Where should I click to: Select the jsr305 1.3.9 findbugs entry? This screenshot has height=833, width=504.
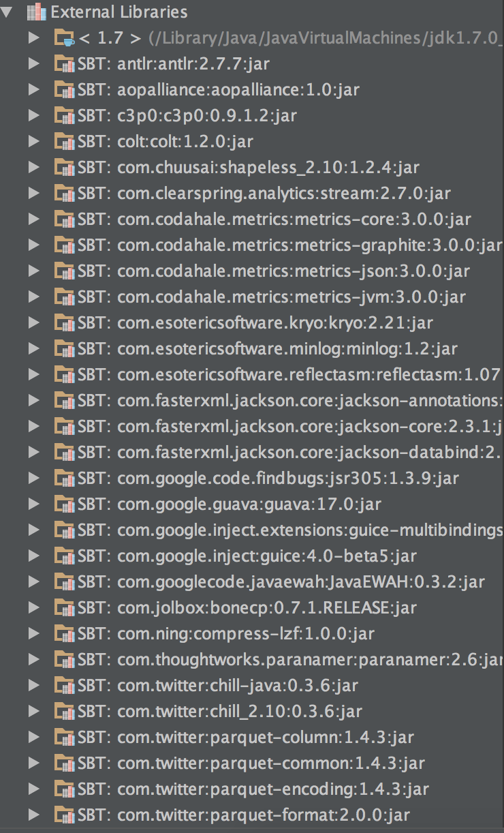click(x=286, y=479)
